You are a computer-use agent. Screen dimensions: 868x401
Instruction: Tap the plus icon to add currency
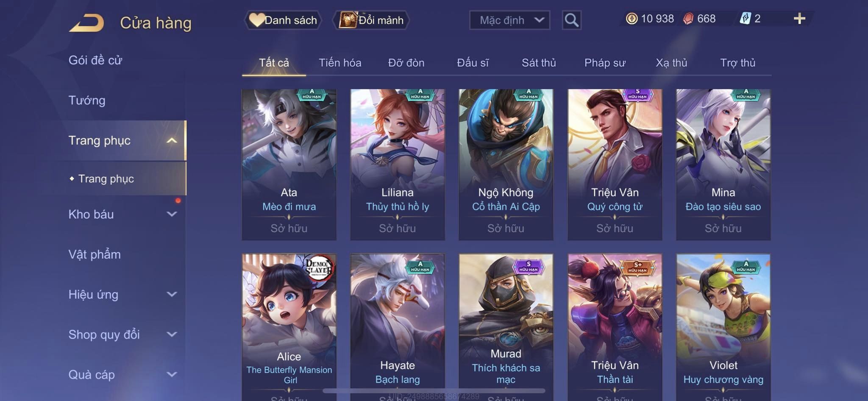coord(799,19)
